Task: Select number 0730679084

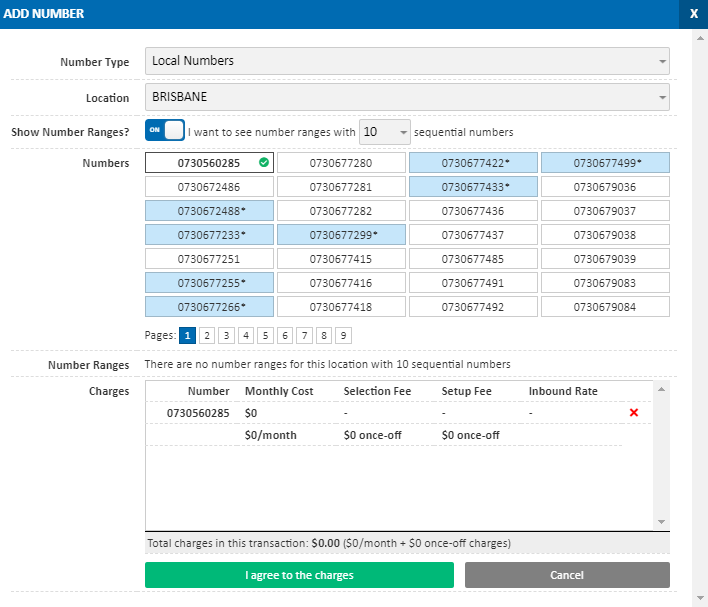Action: [x=606, y=307]
